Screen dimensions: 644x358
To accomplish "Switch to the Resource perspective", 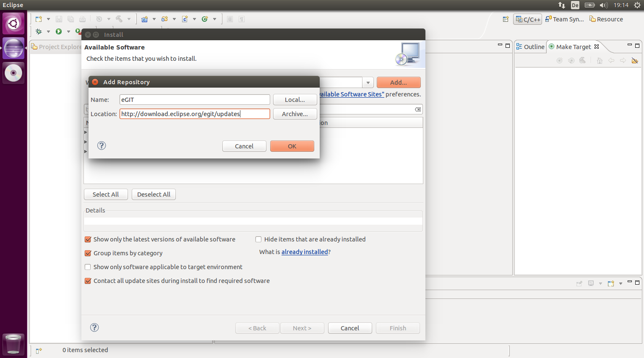I will 606,19.
